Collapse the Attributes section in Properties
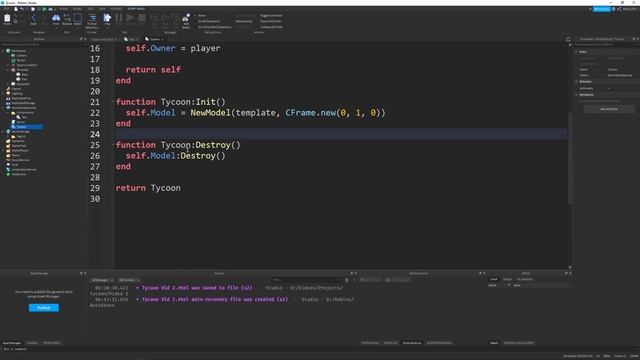The image size is (640, 360). (577, 95)
